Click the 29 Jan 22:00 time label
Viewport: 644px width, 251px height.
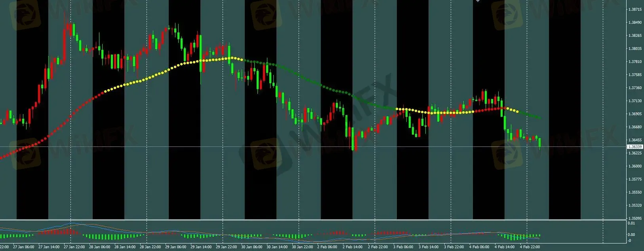[227, 247]
